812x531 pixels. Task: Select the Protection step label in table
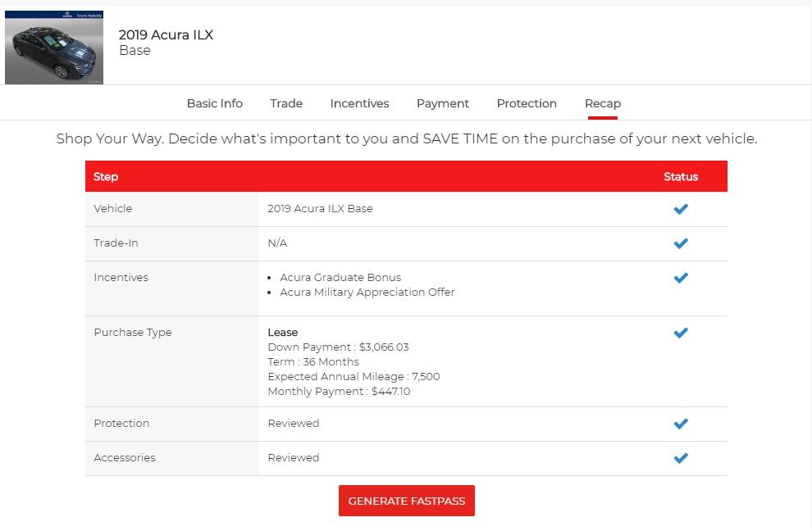121,424
